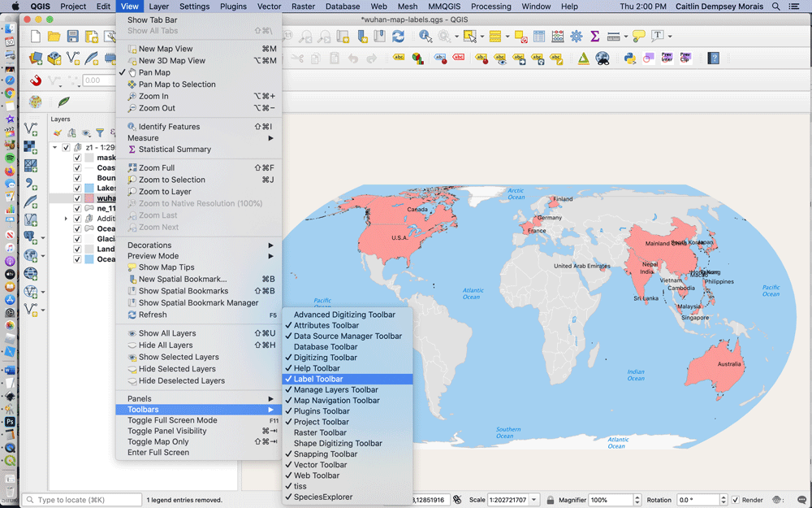Viewport: 812px width, 508px height.
Task: Open the Decorations submenu
Action: coord(199,245)
